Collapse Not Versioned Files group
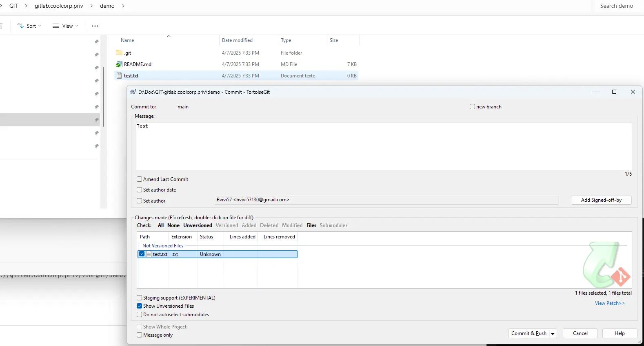644x346 pixels. [163, 246]
